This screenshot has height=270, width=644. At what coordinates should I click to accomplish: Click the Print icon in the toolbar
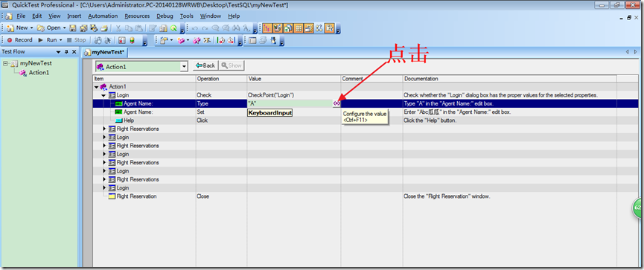tap(104, 28)
